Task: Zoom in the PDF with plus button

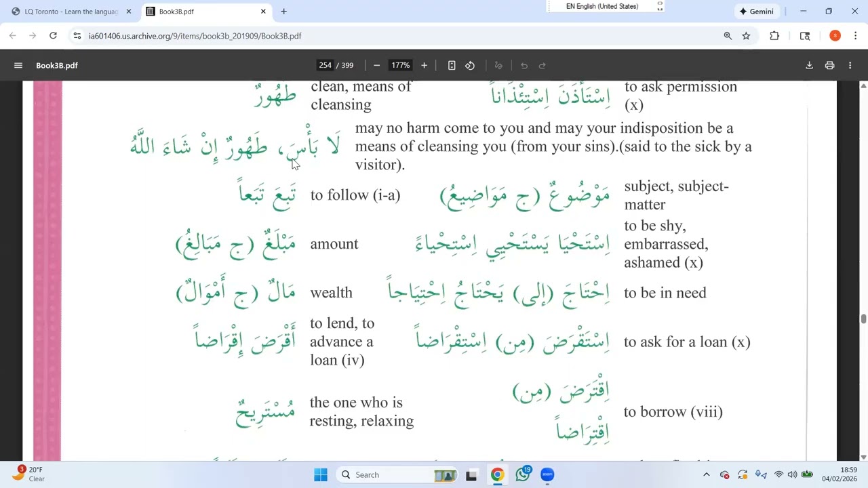Action: [424, 65]
